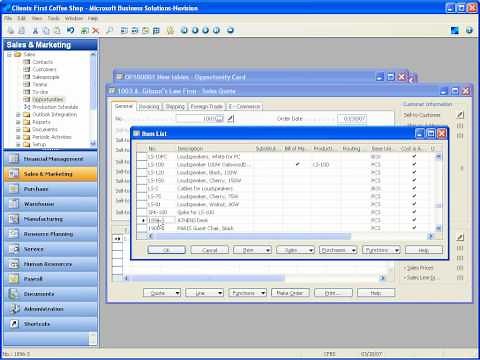Viewport: 480px width, 360px height.
Task: Switch to the Shipping tab
Action: pos(175,106)
